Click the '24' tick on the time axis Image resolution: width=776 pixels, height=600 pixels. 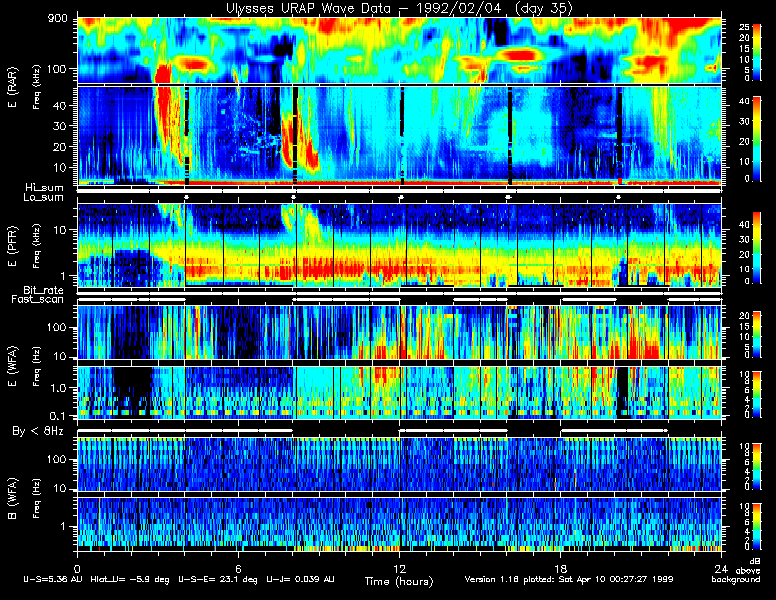[x=721, y=568]
